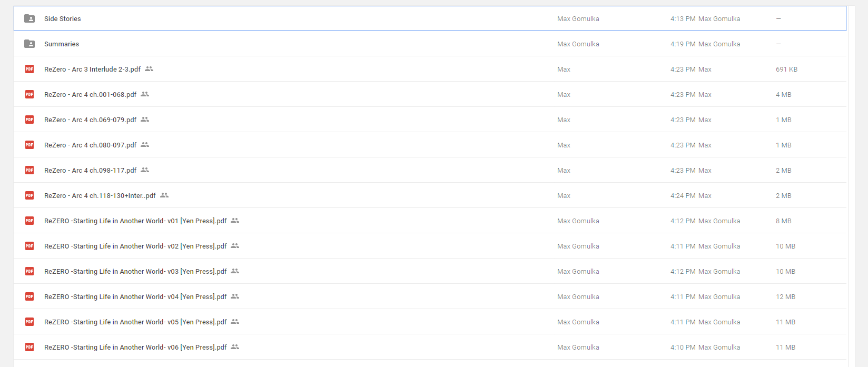Click the PDF icon for Arc 3 Interlude 2-3
The width and height of the screenshot is (868, 367).
(29, 69)
